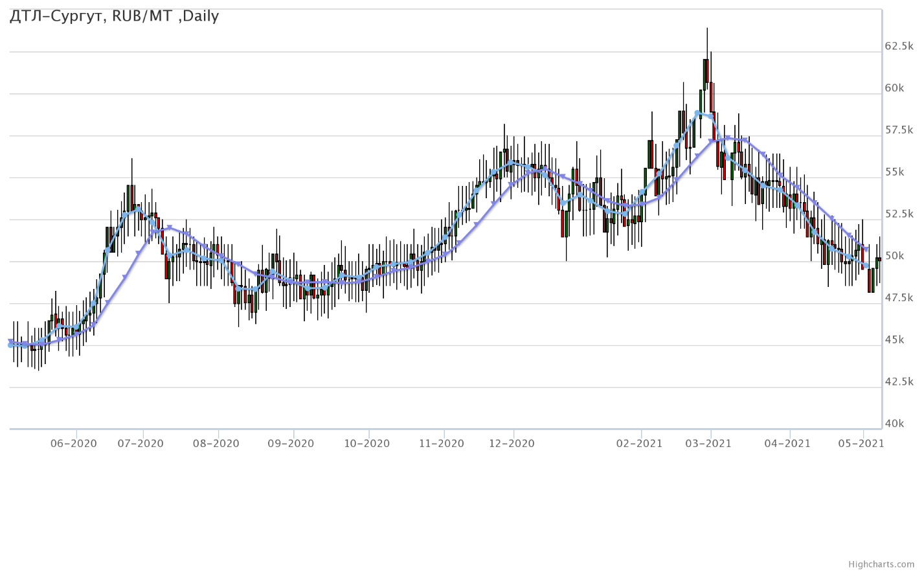
Task: Click the 40k price axis label
Action: tap(895, 424)
